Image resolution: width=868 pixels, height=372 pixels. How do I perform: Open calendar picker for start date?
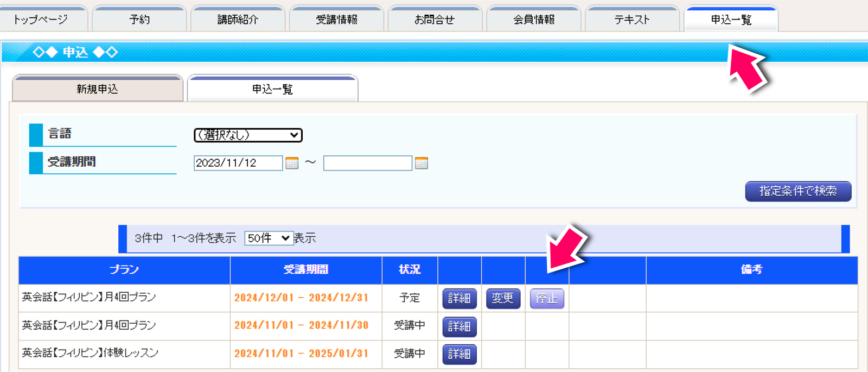click(292, 163)
